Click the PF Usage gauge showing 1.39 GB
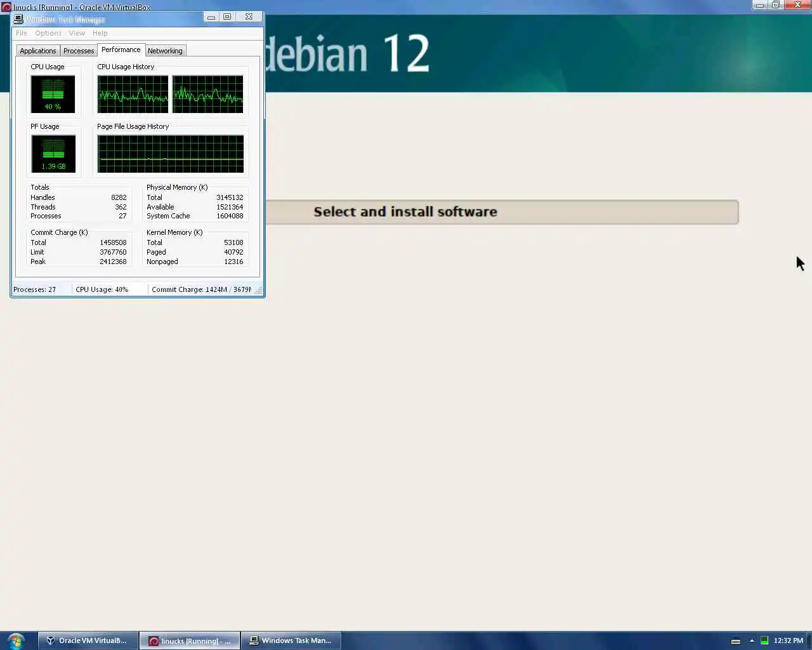The width and height of the screenshot is (812, 650). [53, 154]
